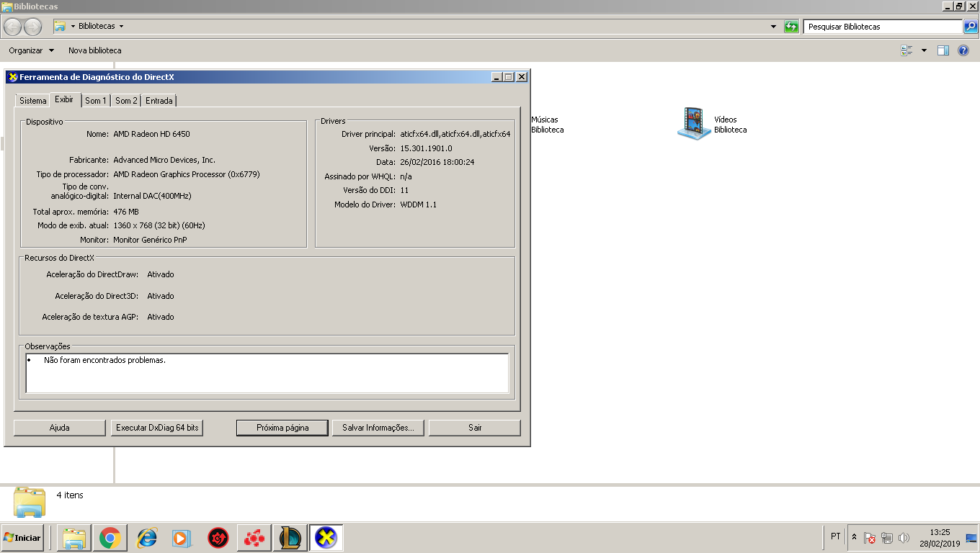Click the driver date 26/02/2016 value
Viewport: 980px width, 553px height.
coord(437,162)
